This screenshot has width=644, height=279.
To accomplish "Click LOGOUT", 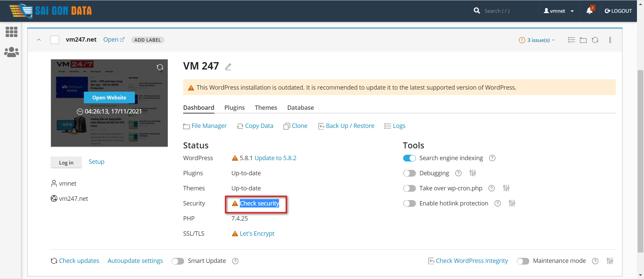I will pos(618,11).
